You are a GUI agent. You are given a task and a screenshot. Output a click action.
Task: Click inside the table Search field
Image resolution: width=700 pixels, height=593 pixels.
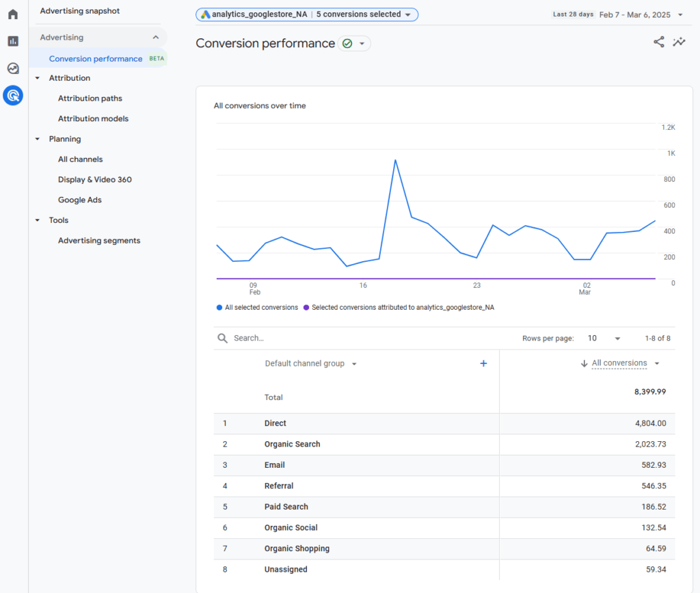coord(273,337)
